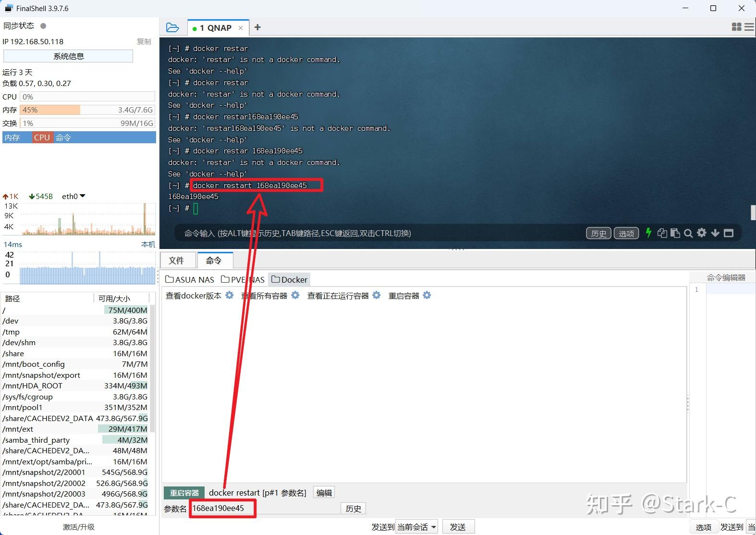Screen dimensions: 756x535
Task: Click the down-arrow icon in terminal toolbar
Action: tap(715, 233)
